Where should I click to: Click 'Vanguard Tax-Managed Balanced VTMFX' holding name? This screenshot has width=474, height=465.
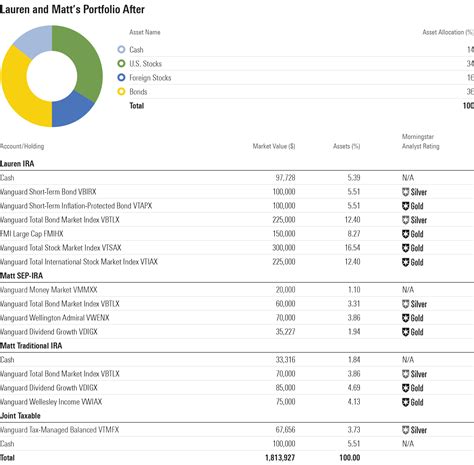(60, 430)
